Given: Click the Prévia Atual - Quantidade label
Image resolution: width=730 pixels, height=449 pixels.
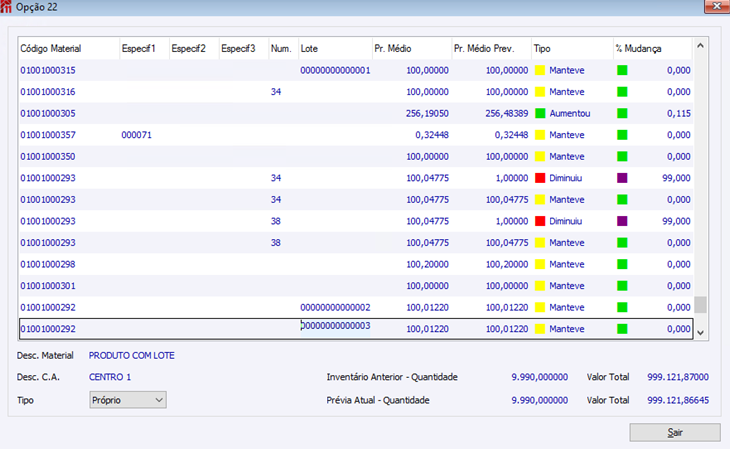Looking at the screenshot, I should (378, 400).
